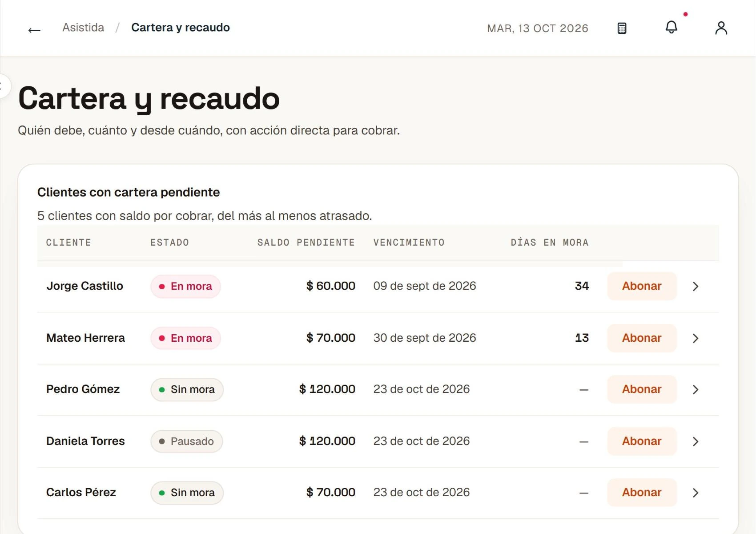Select the client name Carlos Pérez
Viewport: 756px width, 534px height.
[x=81, y=493]
